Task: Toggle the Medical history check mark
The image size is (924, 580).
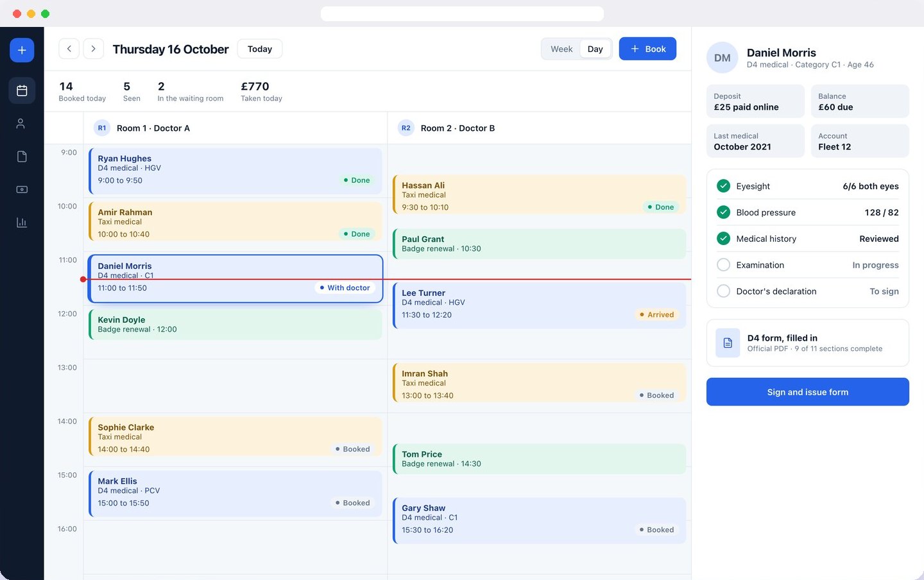Action: pyautogui.click(x=723, y=239)
